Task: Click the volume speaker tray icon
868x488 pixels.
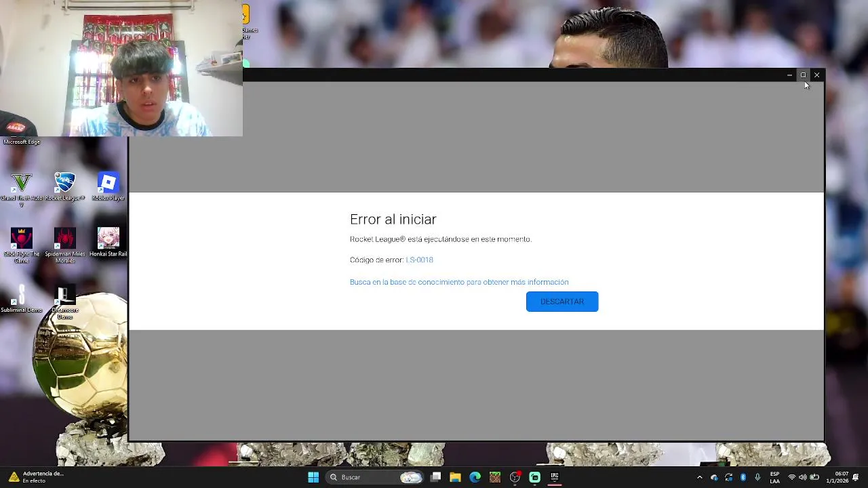Action: tap(803, 477)
